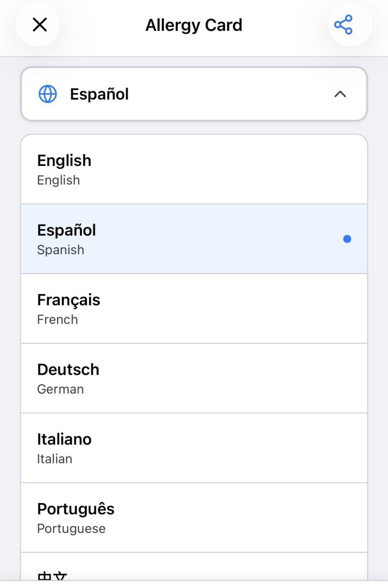Screen dimensions: 388x588
Task: Tap the gray "French" sublabel
Action: pyautogui.click(x=58, y=320)
